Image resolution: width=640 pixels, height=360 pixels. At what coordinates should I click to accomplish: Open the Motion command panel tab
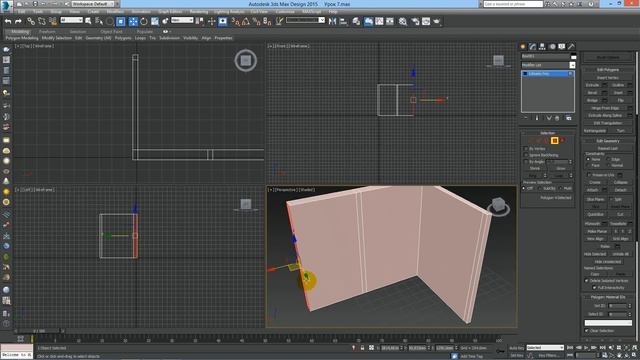tap(552, 47)
